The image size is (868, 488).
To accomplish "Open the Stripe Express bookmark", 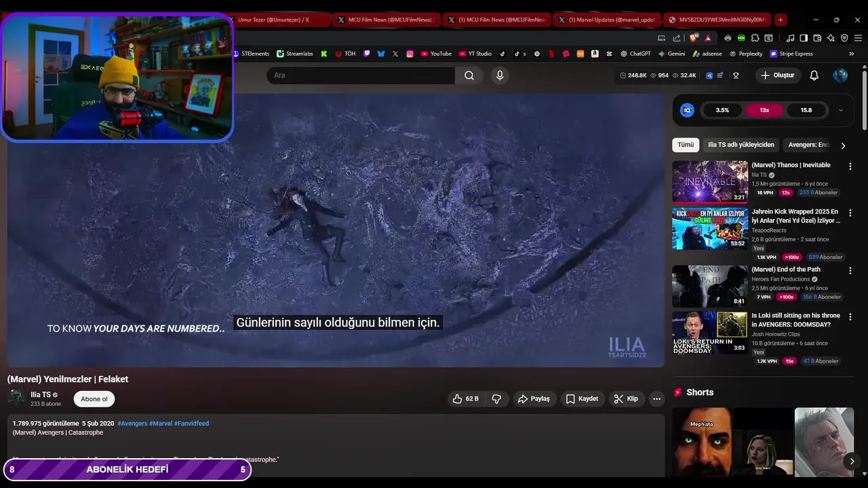I will (791, 54).
